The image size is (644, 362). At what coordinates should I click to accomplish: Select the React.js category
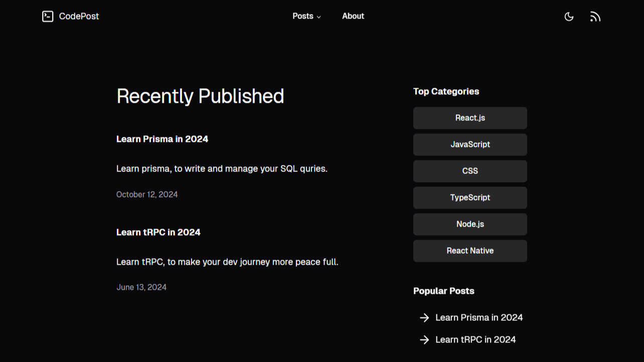point(470,118)
